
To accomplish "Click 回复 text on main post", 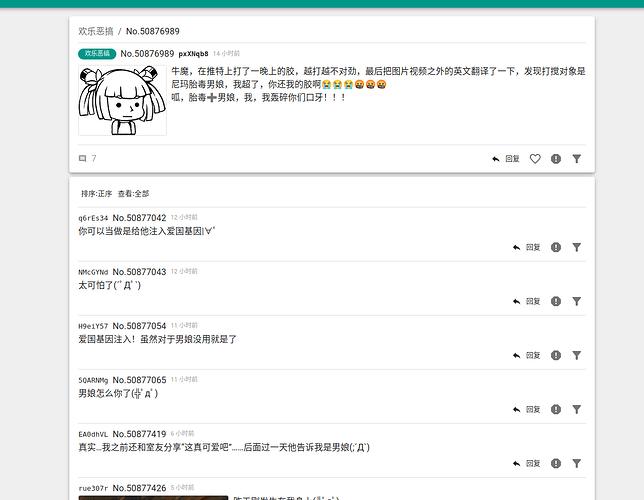I will click(512, 159).
